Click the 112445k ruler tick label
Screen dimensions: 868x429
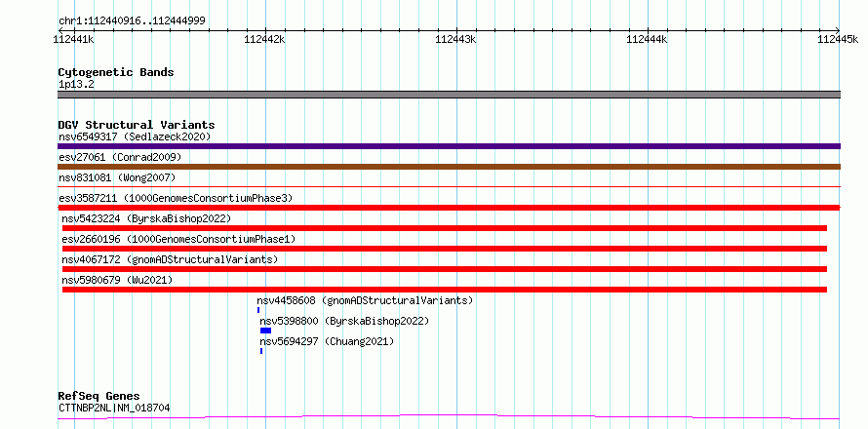[838, 39]
